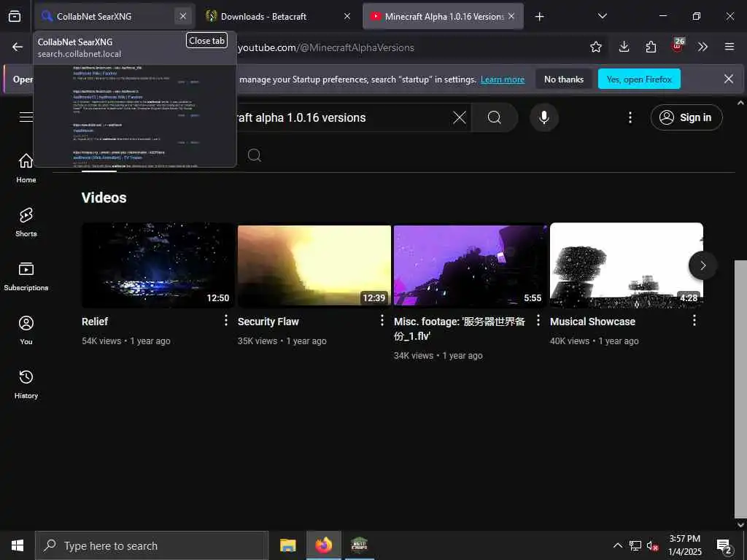Image resolution: width=747 pixels, height=560 pixels.
Task: Play the Relief video thumbnail
Action: [158, 265]
